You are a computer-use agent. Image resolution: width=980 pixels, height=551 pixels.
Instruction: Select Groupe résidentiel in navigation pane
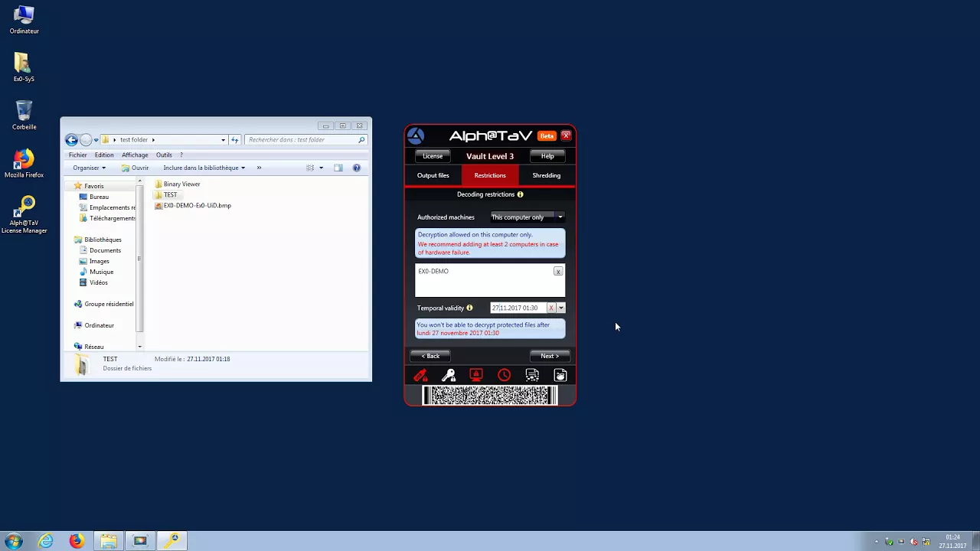point(103,304)
